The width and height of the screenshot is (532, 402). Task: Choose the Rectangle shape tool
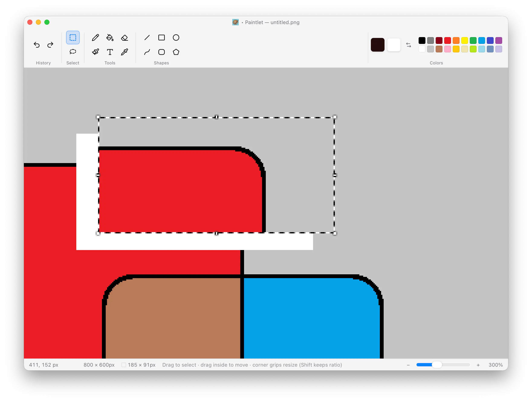click(161, 38)
